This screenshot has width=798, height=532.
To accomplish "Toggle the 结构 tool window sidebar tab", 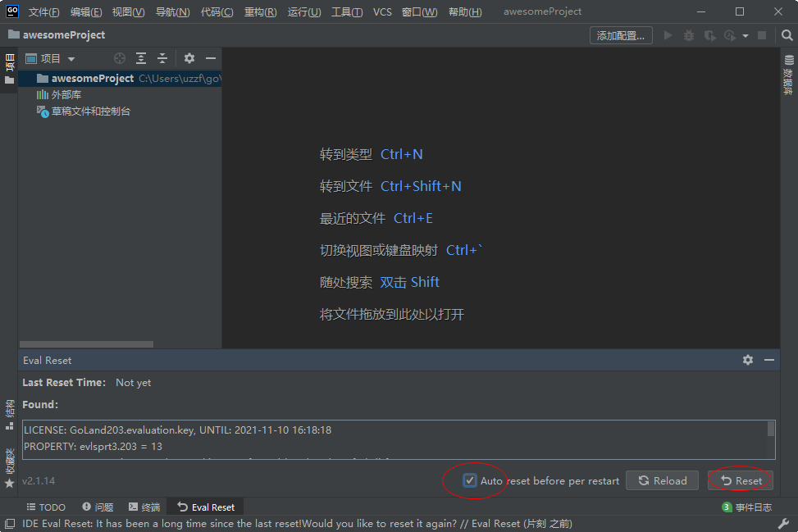I will coord(9,415).
